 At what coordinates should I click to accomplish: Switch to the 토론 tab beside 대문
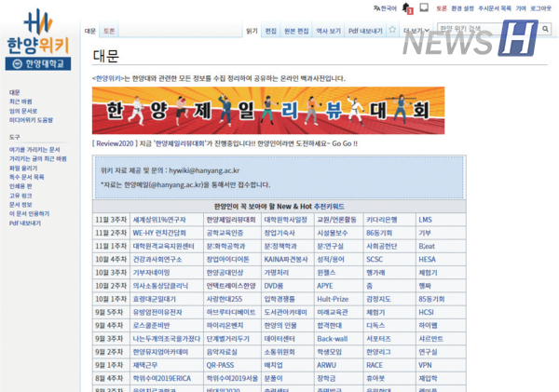coord(109,31)
